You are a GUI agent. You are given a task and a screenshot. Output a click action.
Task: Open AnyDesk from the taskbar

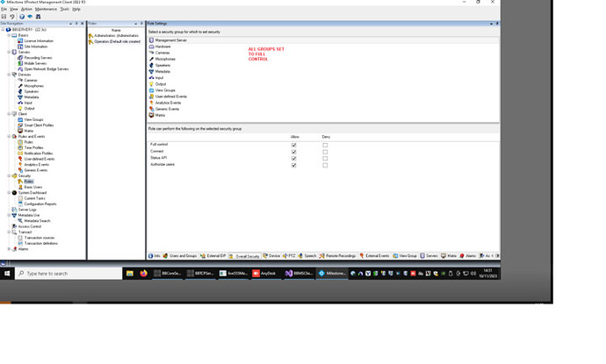[x=265, y=274]
